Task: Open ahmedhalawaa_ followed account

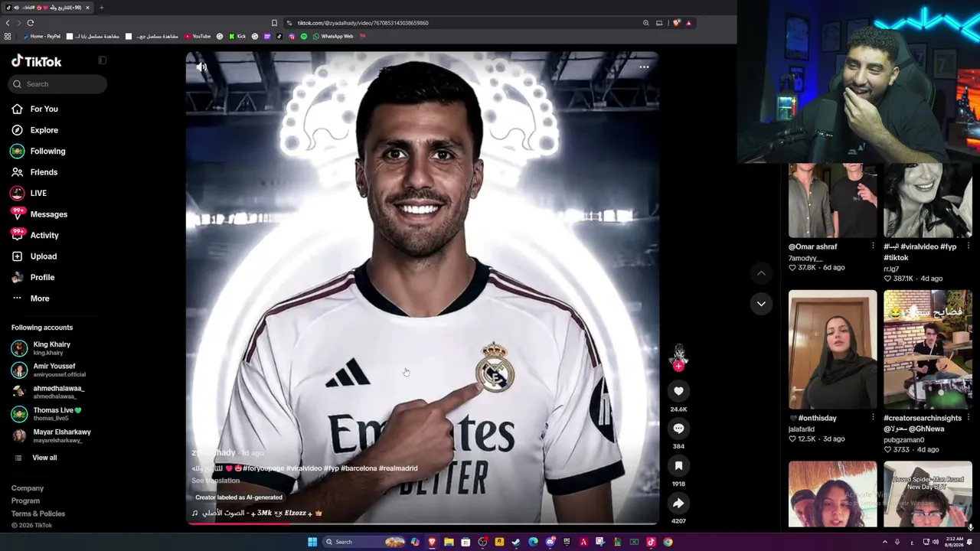Action: tap(48, 392)
